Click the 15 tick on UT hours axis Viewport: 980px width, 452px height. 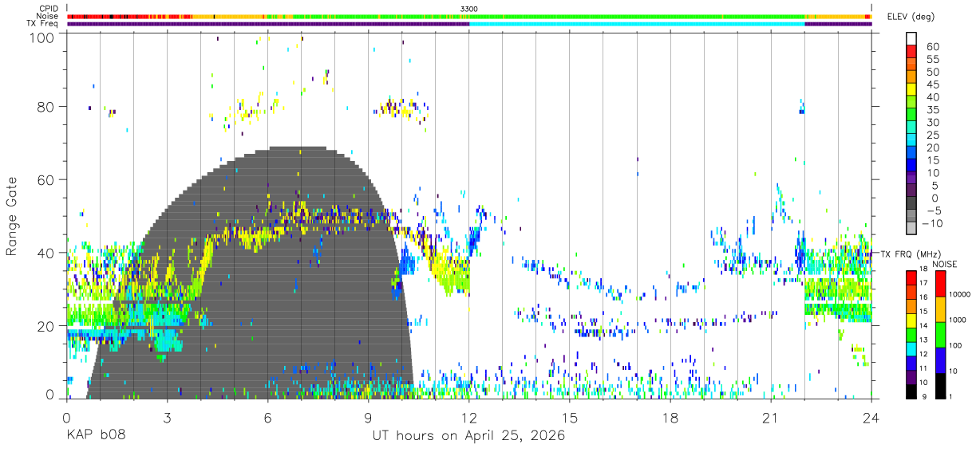[x=570, y=419]
